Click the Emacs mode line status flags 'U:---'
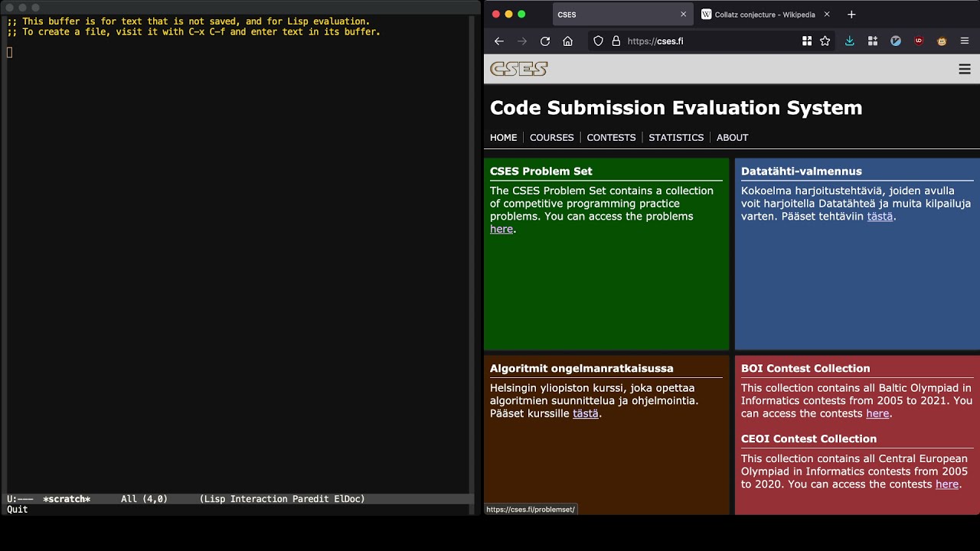Screen dimensions: 980x551 20,499
